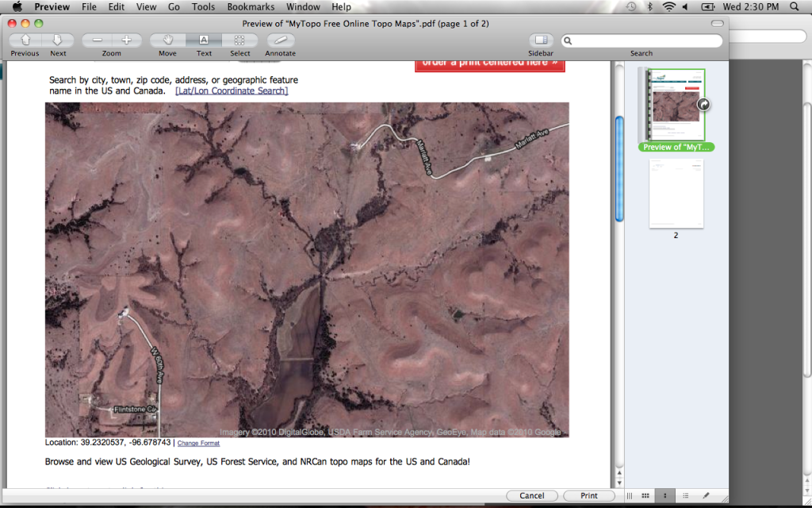812x508 pixels.
Task: Select the Move hand tool
Action: (167, 40)
